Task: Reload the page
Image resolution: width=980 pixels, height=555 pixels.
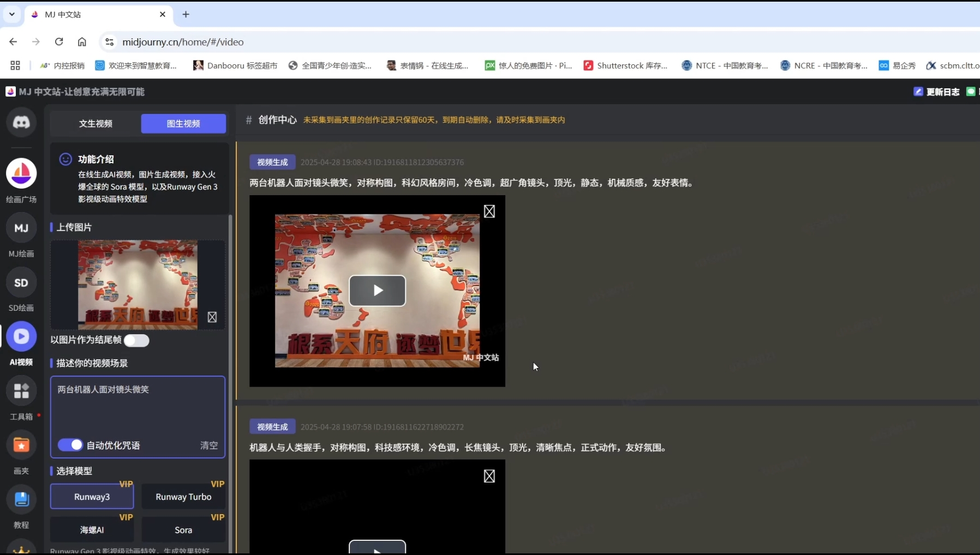Action: tap(59, 42)
